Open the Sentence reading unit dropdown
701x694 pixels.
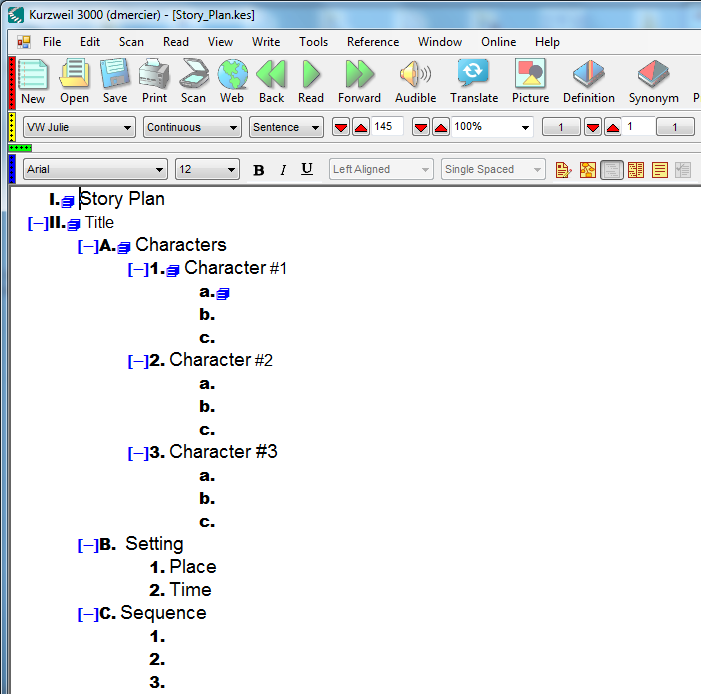pos(286,127)
